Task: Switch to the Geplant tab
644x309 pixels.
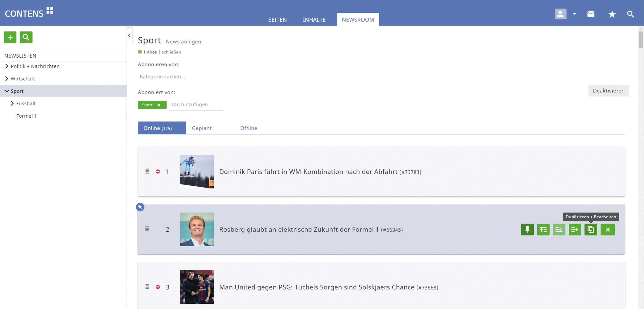Action: point(202,128)
